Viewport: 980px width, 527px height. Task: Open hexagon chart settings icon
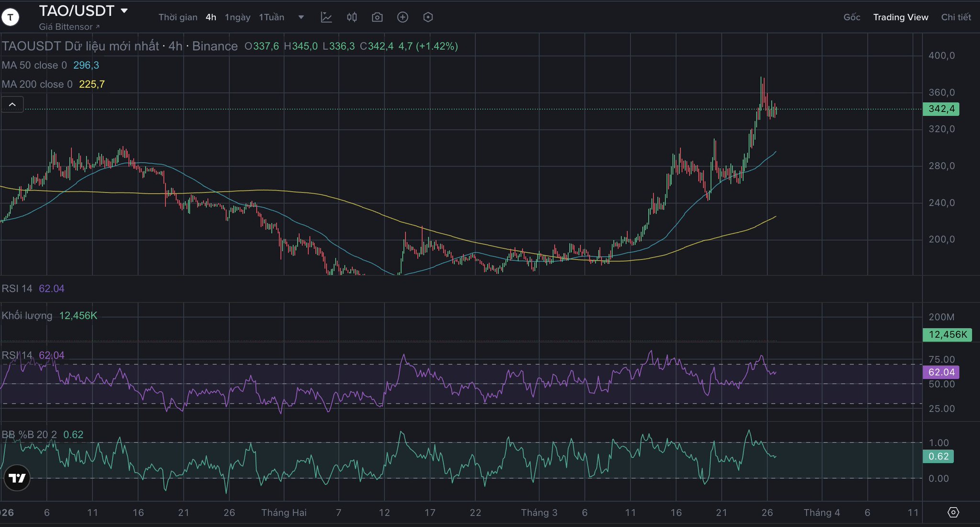(x=428, y=17)
